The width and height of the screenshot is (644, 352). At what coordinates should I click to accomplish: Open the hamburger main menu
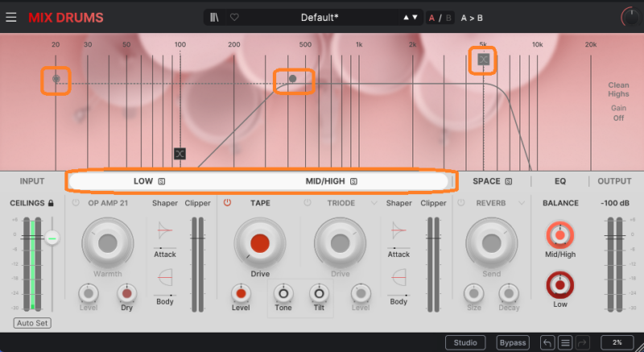10,17
